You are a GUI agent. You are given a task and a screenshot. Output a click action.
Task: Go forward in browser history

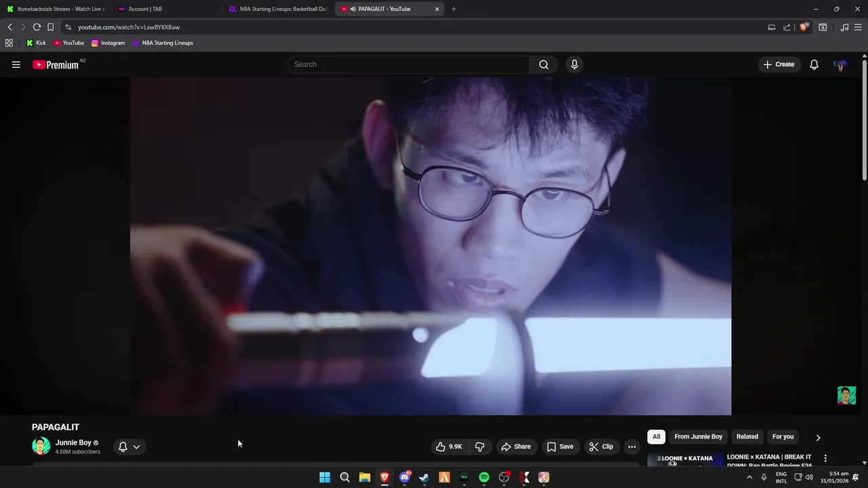pos(23,27)
